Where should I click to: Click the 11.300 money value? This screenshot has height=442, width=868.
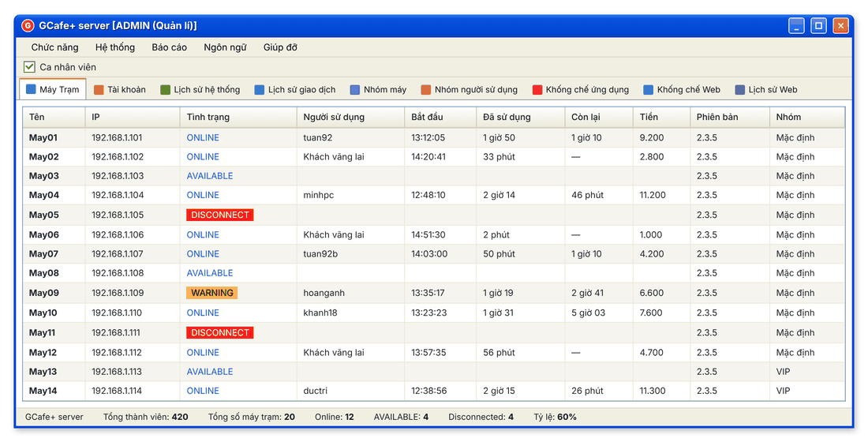[x=653, y=391]
